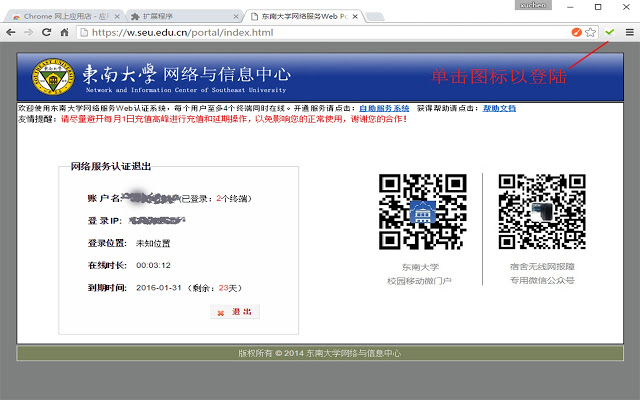Image resolution: width=640 pixels, height=400 pixels.
Task: Open the Chrome hamburger menu
Action: [629, 32]
